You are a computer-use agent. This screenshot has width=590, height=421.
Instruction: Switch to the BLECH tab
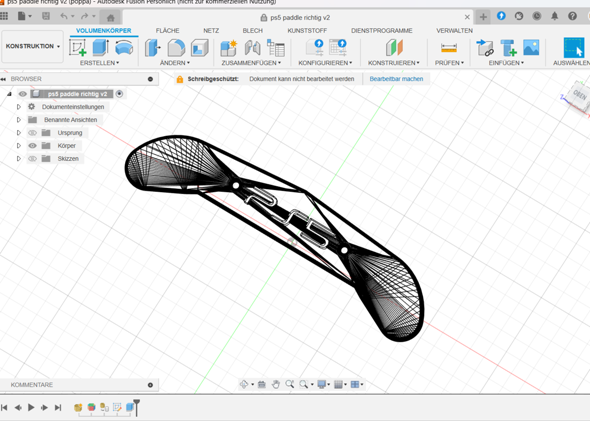(252, 30)
